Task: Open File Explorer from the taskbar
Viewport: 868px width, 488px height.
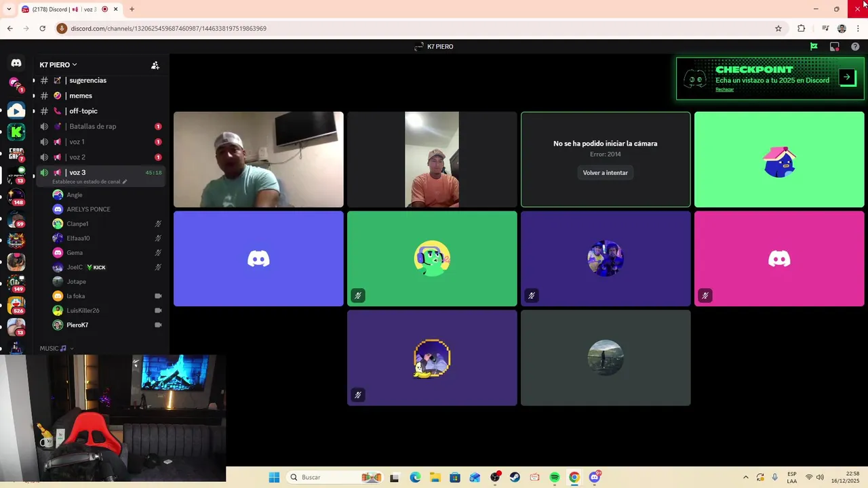Action: click(435, 477)
